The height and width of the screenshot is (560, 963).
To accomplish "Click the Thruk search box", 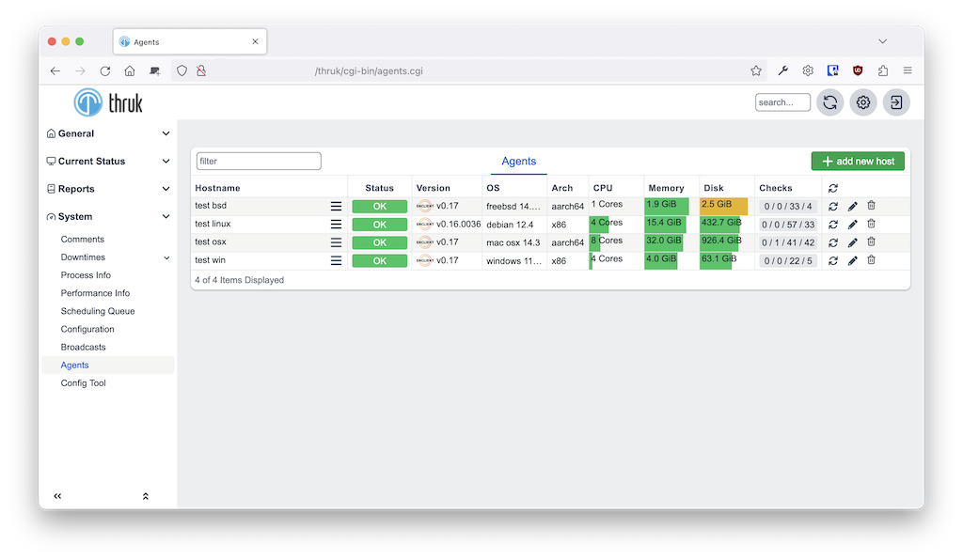I will pos(782,102).
